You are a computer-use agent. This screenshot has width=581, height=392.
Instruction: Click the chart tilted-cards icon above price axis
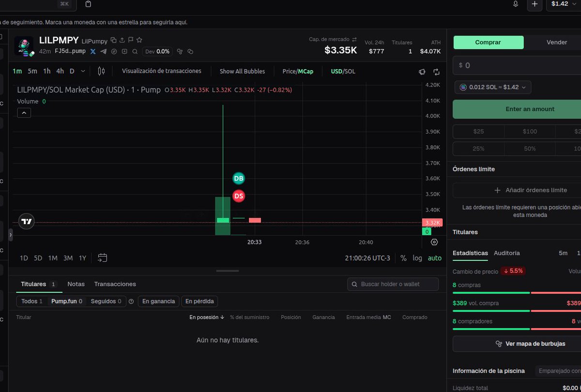[x=422, y=72]
